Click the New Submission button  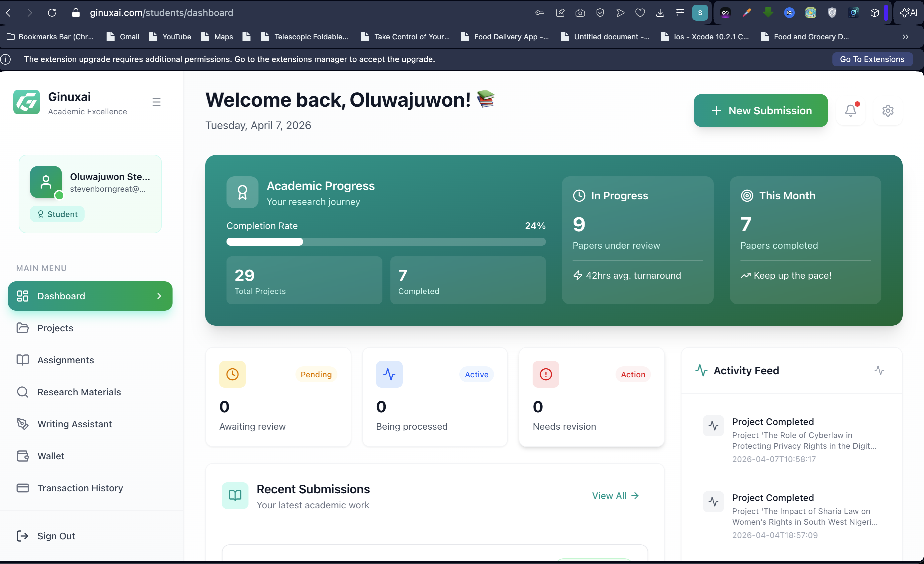(760, 111)
